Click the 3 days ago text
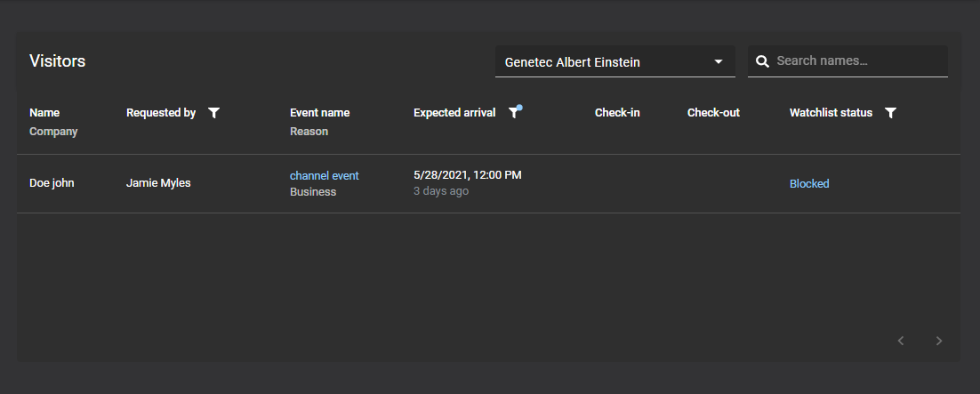The image size is (980, 394). click(441, 191)
